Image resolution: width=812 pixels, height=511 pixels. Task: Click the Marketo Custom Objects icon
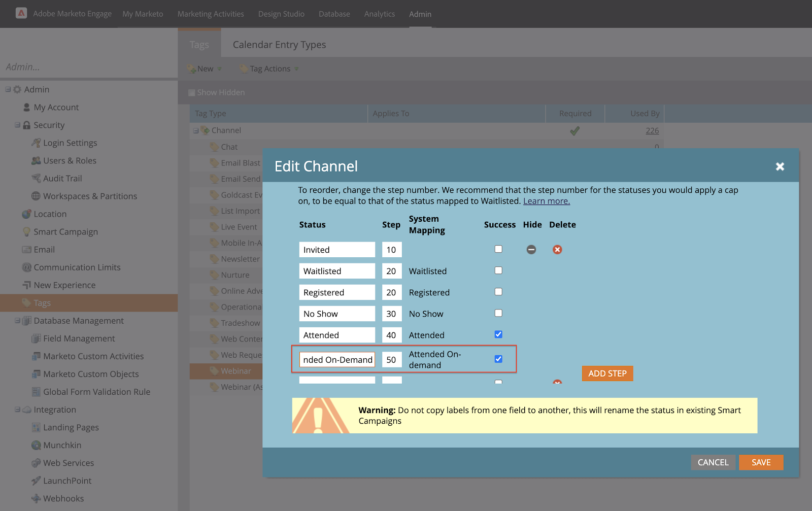[36, 373]
